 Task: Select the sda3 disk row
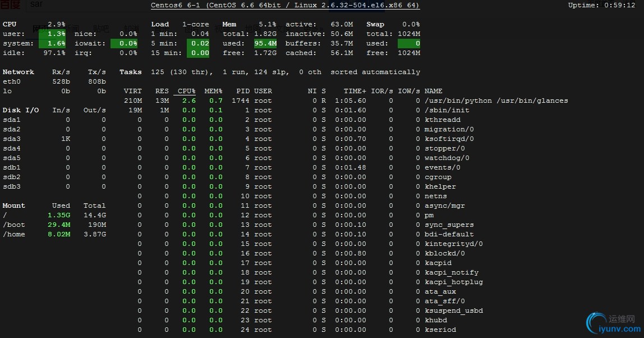click(x=54, y=139)
